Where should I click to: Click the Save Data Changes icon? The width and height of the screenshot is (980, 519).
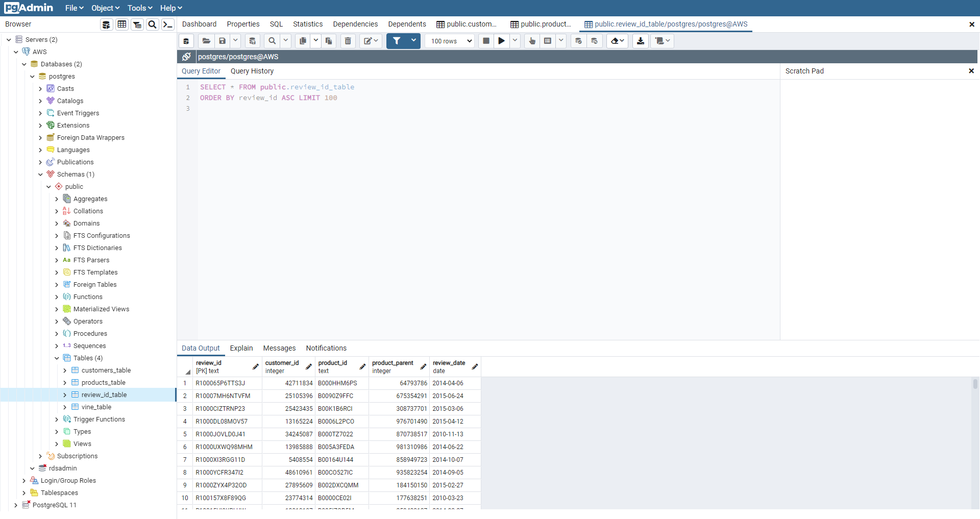click(x=252, y=41)
